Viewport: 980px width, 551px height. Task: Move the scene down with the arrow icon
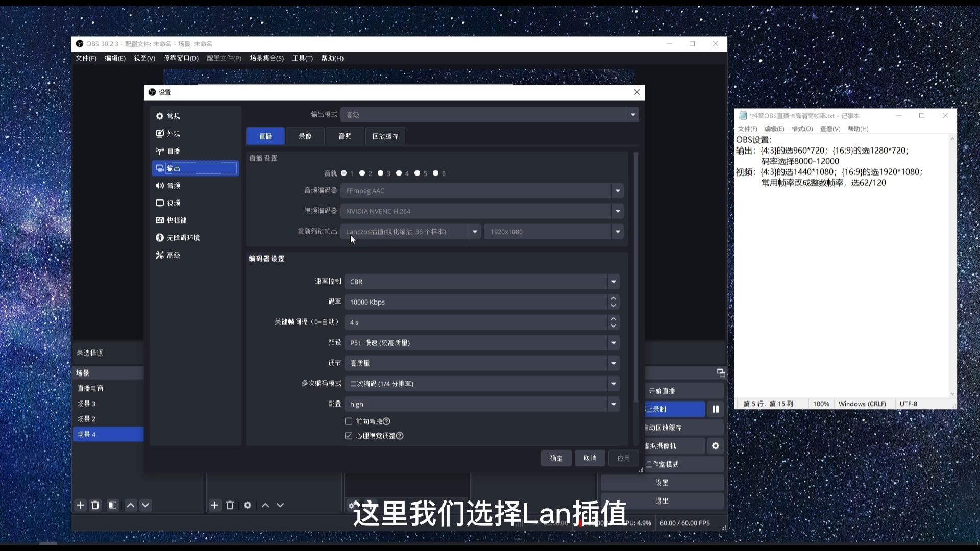pos(145,505)
